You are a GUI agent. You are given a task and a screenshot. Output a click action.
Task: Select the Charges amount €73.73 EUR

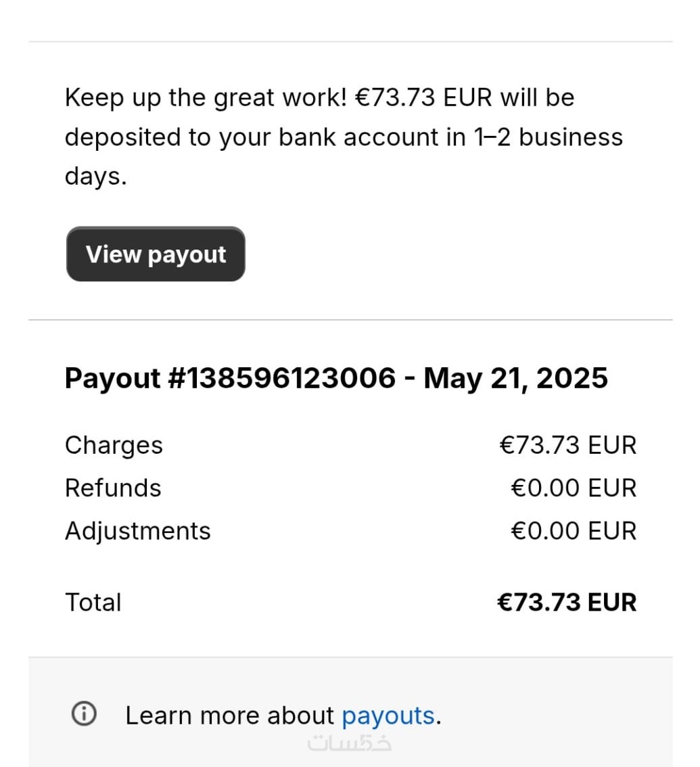567,445
